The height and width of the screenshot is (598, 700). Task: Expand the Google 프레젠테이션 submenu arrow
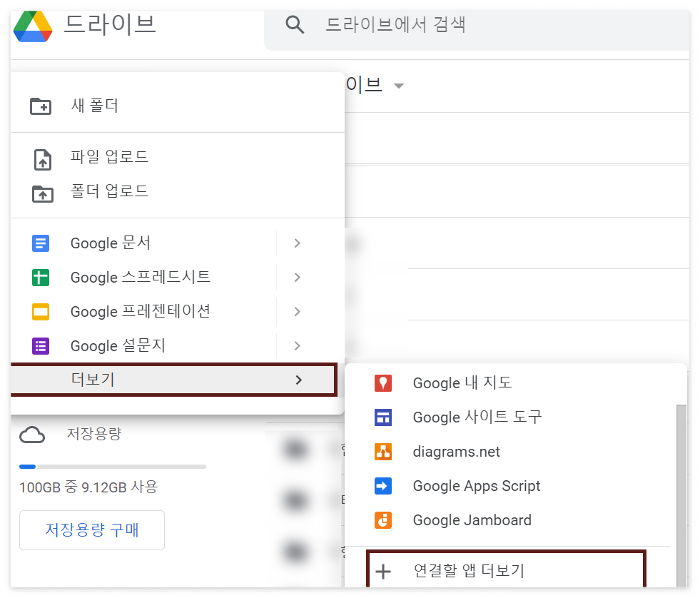[298, 312]
